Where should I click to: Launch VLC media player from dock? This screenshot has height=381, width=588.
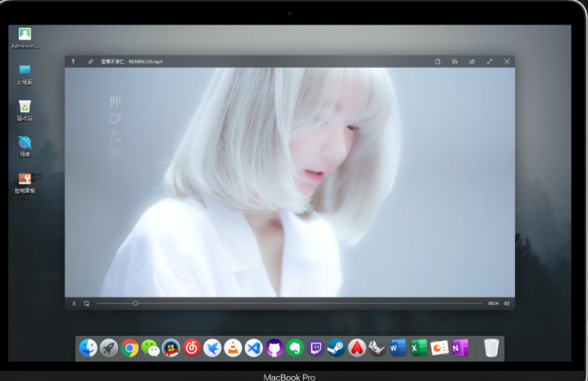pos(233,348)
